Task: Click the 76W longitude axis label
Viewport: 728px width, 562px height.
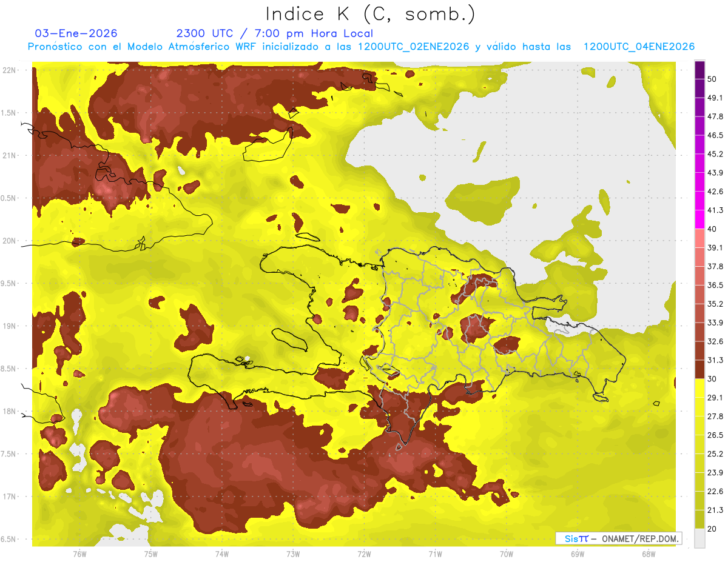Action: [79, 554]
